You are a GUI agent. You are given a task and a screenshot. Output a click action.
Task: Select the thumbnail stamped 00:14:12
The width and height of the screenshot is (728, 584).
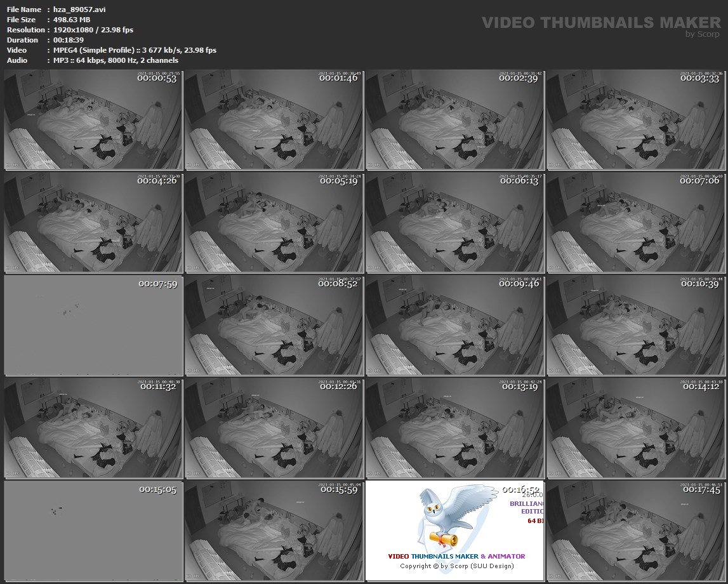point(635,428)
